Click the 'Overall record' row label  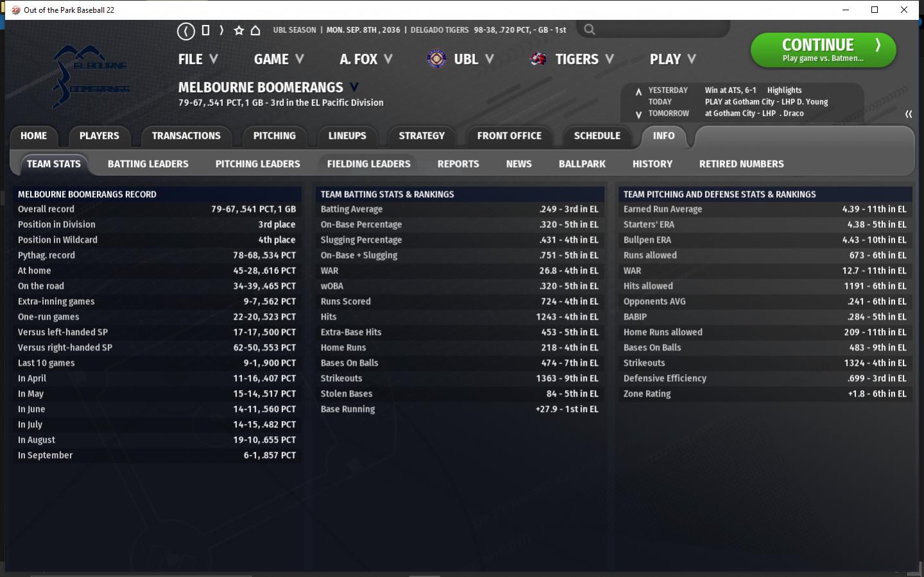[46, 209]
